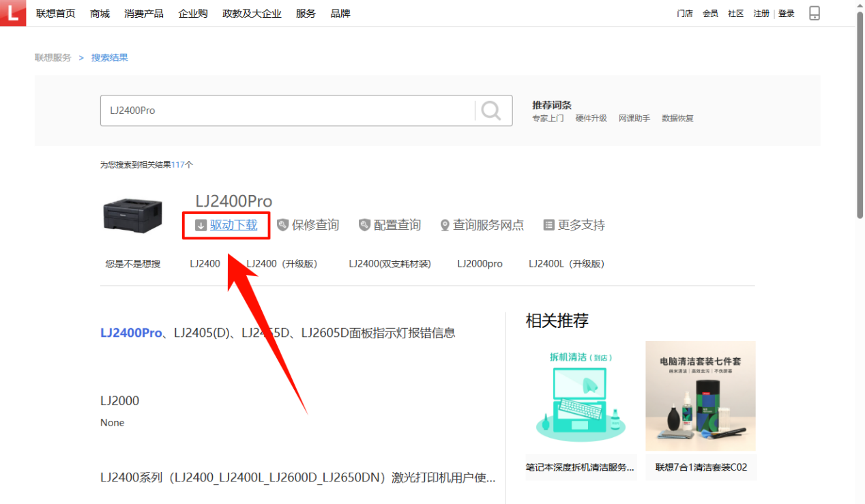Click the 联想7合1清洁套装C02 product thumbnail
This screenshot has height=504, width=865.
[x=700, y=396]
